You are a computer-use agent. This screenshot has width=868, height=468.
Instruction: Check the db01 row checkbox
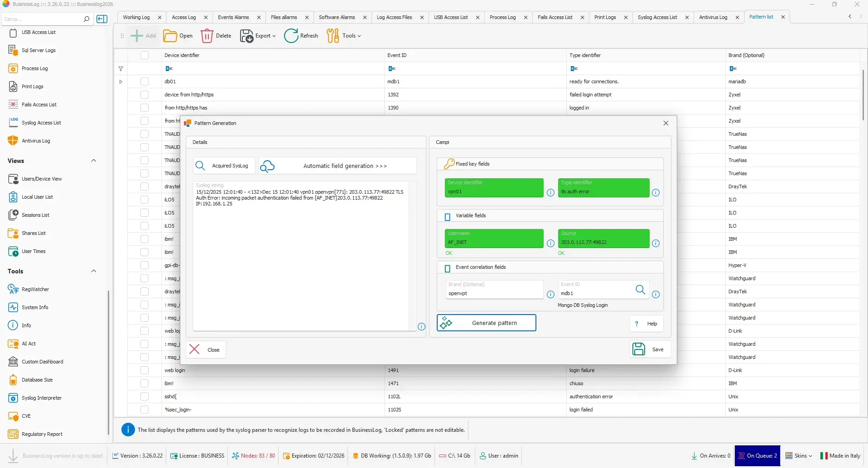click(x=145, y=81)
